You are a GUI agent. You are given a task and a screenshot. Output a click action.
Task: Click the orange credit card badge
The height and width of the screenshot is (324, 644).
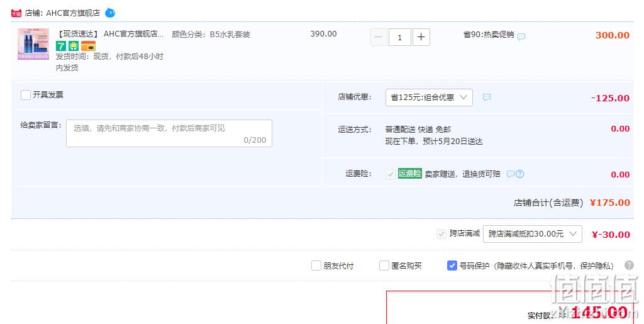[x=88, y=46]
